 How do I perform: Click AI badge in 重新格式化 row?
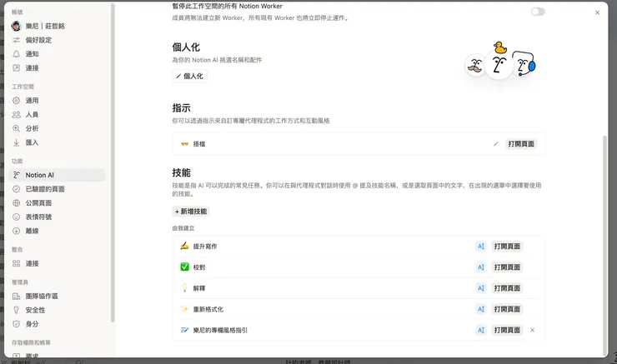pyautogui.click(x=481, y=309)
